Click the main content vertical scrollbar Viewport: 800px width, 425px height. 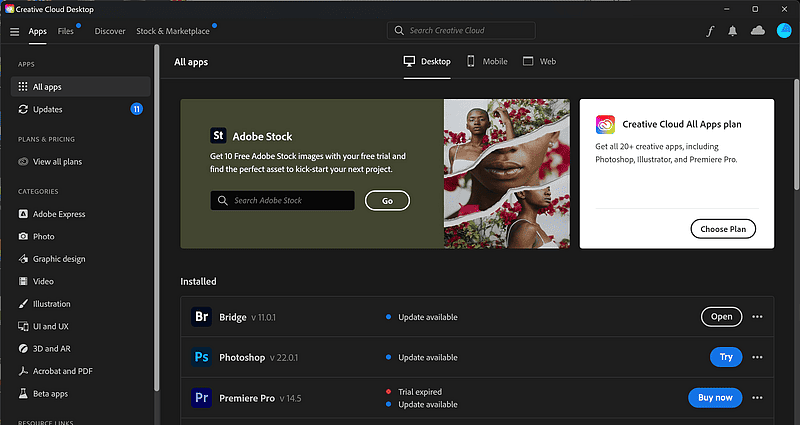[x=796, y=134]
